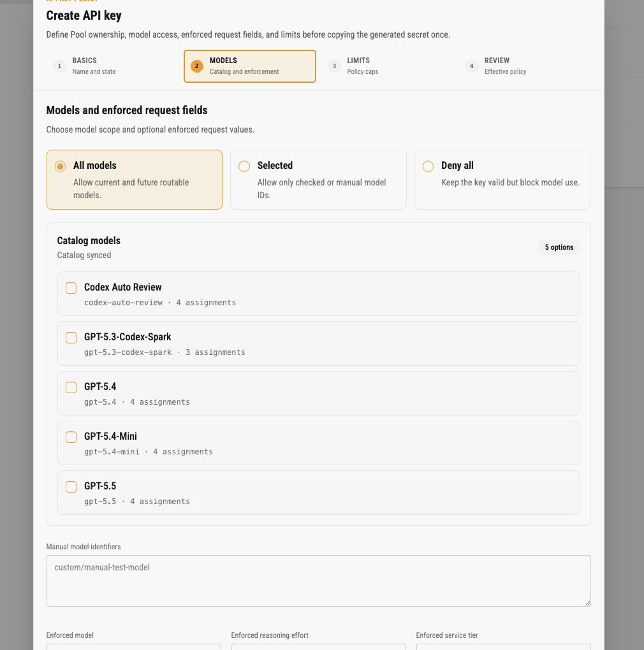Click the Create API key title

click(84, 16)
